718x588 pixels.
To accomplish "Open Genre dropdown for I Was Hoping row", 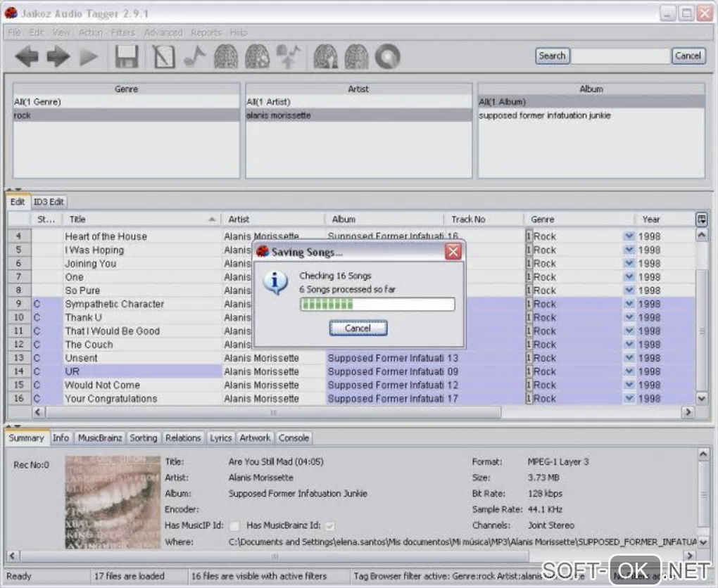I will [629, 250].
